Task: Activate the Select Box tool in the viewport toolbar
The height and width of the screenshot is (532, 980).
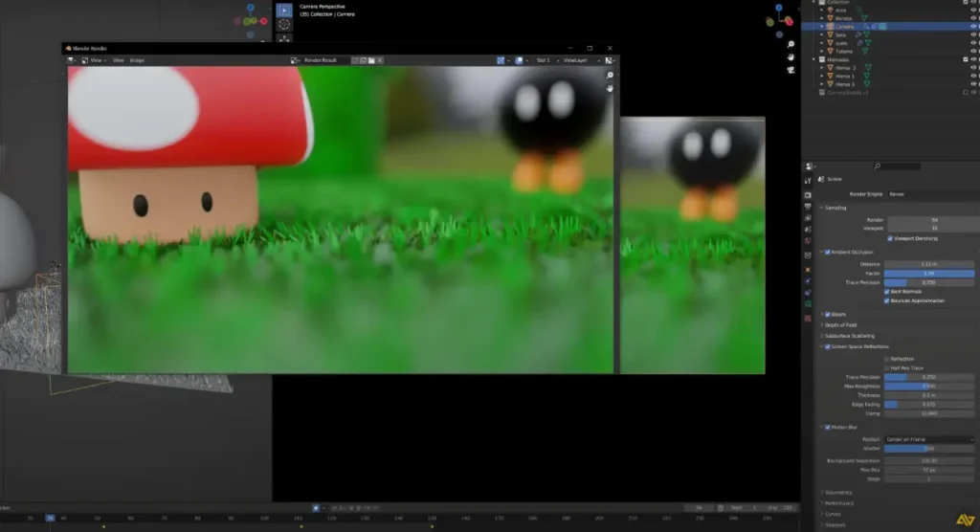Action: pos(284,10)
